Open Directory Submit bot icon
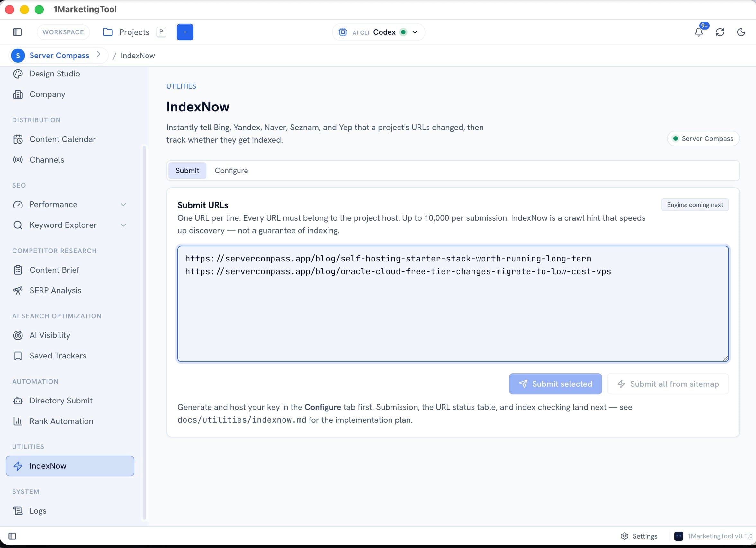The image size is (756, 548). click(x=18, y=401)
